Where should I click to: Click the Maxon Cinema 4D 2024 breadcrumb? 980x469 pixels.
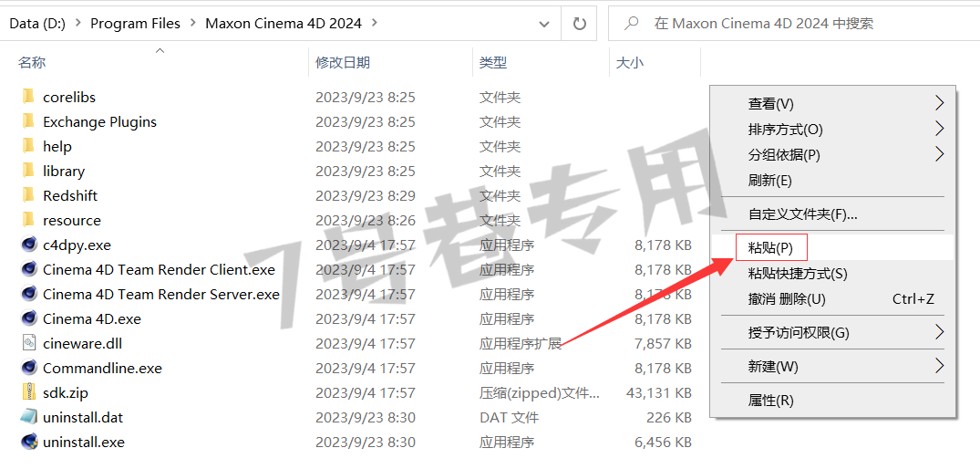coord(284,24)
